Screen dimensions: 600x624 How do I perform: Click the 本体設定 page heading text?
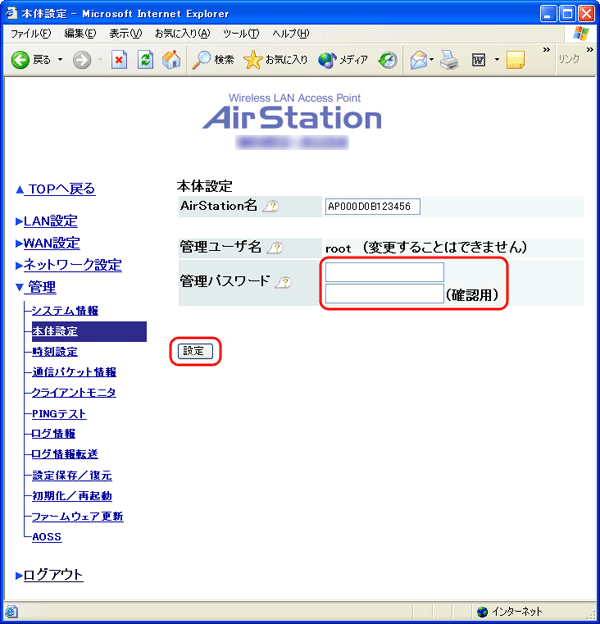pyautogui.click(x=205, y=186)
